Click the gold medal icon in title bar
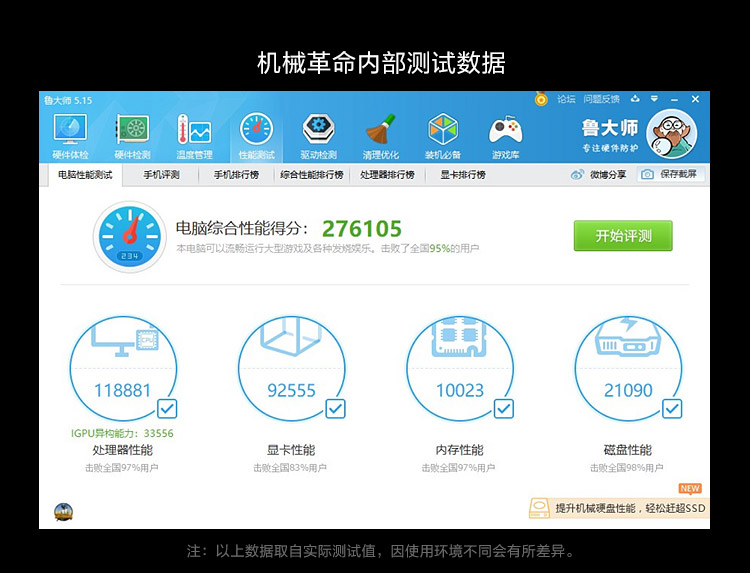The width and height of the screenshot is (750, 573). click(541, 99)
